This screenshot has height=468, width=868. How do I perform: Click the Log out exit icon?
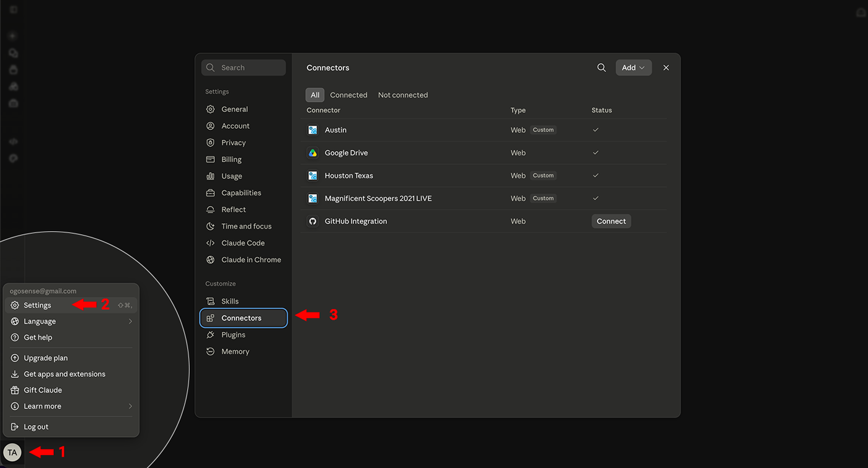tap(15, 426)
